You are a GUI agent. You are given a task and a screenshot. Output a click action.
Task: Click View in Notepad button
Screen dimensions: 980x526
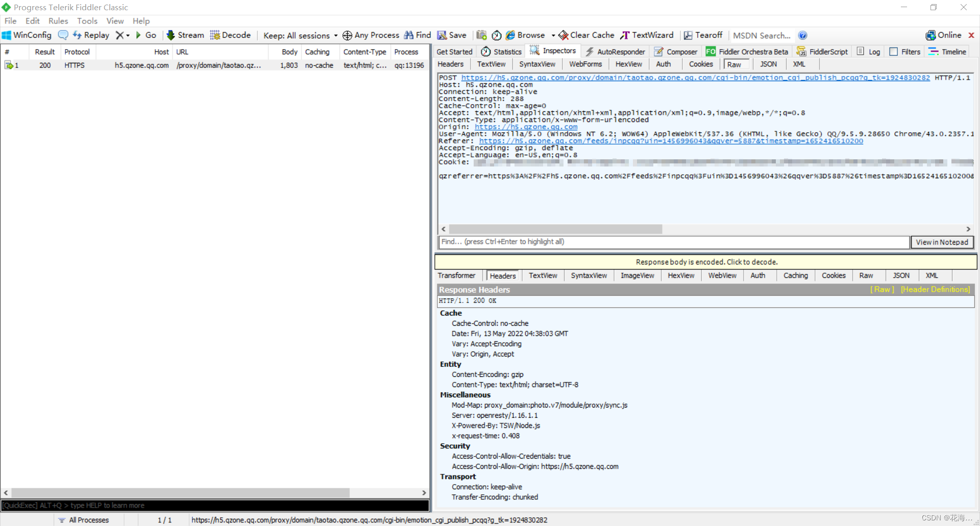[942, 242]
